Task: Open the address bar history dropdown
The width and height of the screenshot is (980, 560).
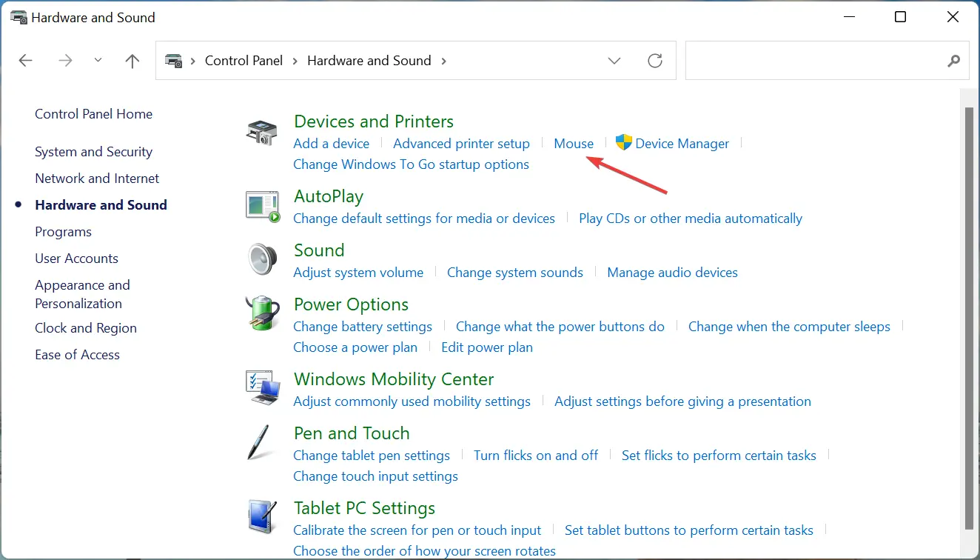Action: pos(614,61)
